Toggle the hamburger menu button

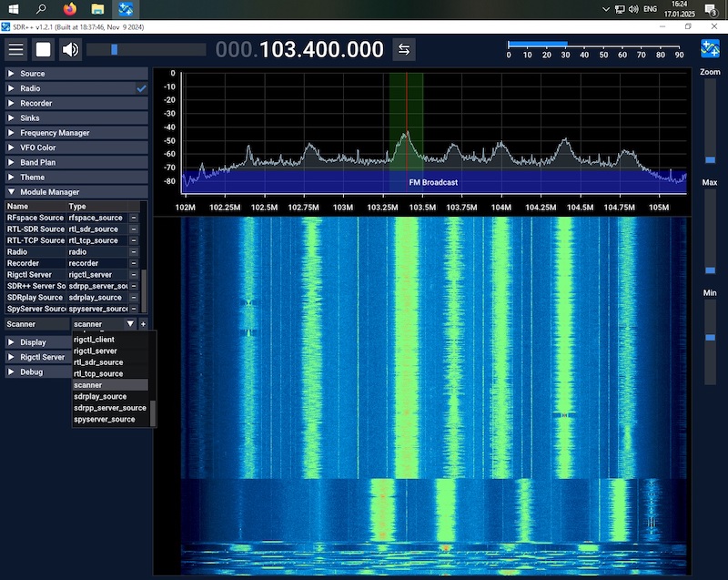[15, 49]
